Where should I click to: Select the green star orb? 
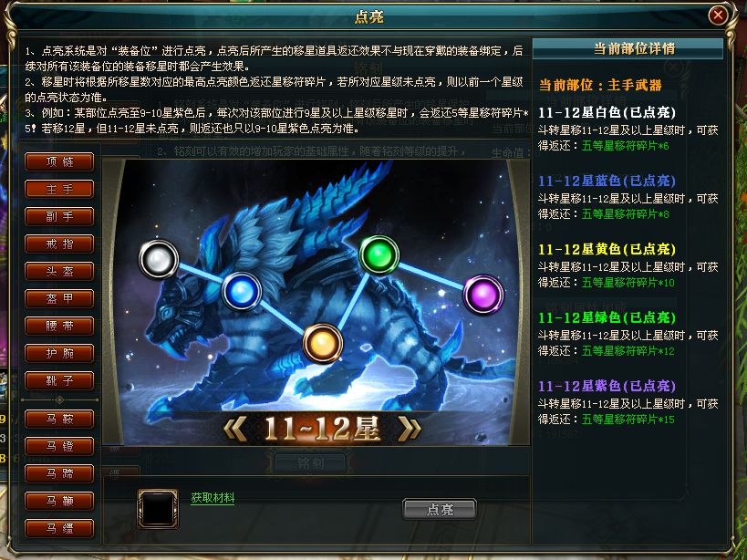click(379, 254)
